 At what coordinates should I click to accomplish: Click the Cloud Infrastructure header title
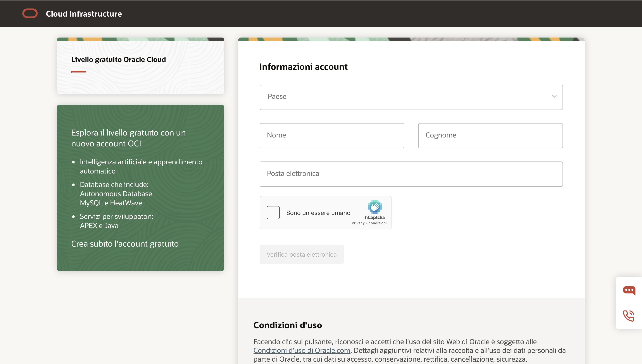coord(84,14)
